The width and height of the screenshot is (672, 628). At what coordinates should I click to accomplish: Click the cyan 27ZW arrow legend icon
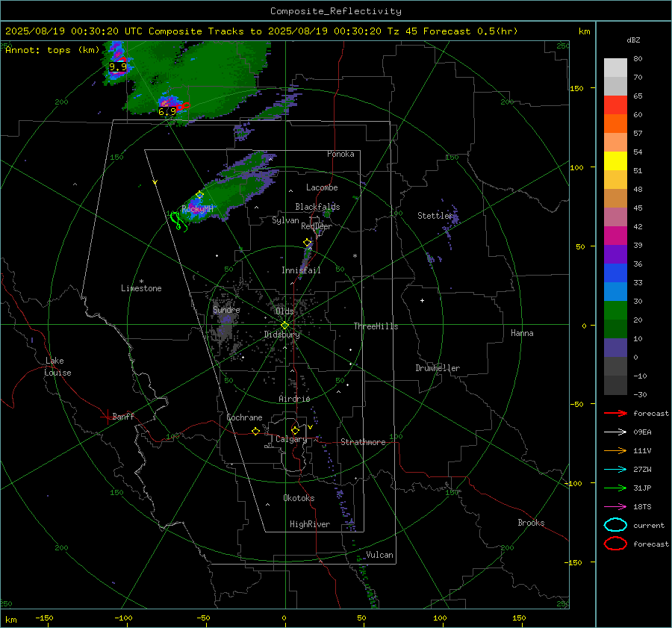[x=616, y=470]
